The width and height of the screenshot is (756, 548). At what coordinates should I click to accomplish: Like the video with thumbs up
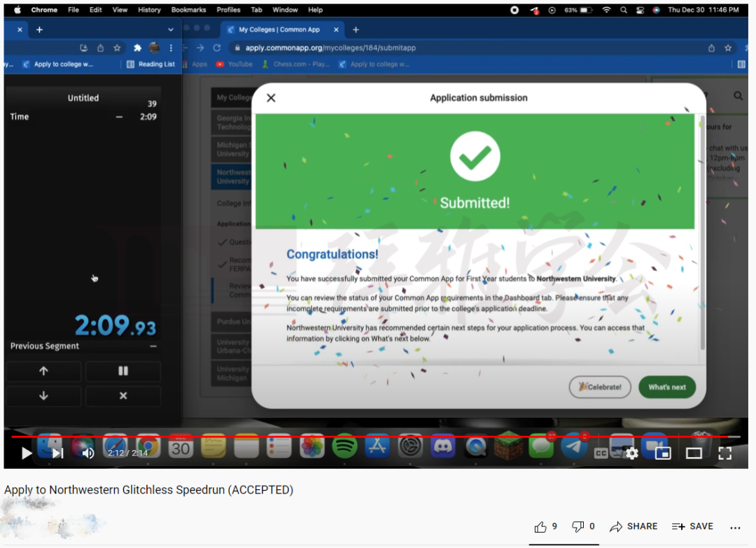coord(540,527)
